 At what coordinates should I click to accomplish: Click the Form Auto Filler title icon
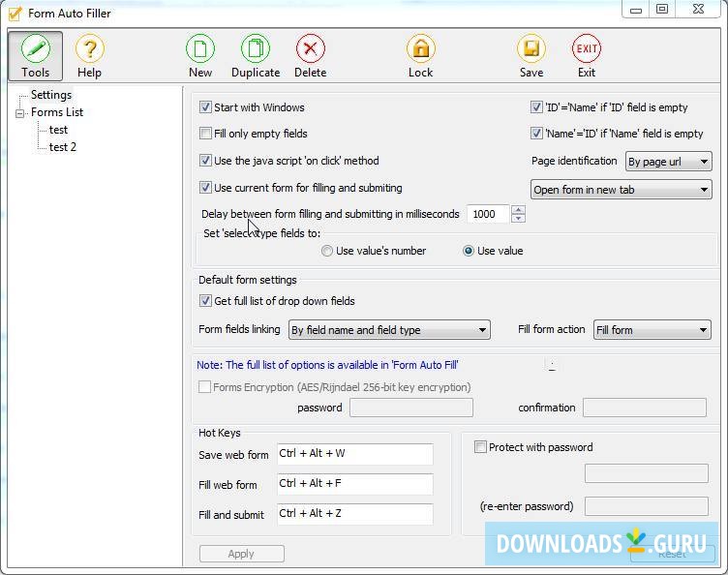pyautogui.click(x=15, y=14)
